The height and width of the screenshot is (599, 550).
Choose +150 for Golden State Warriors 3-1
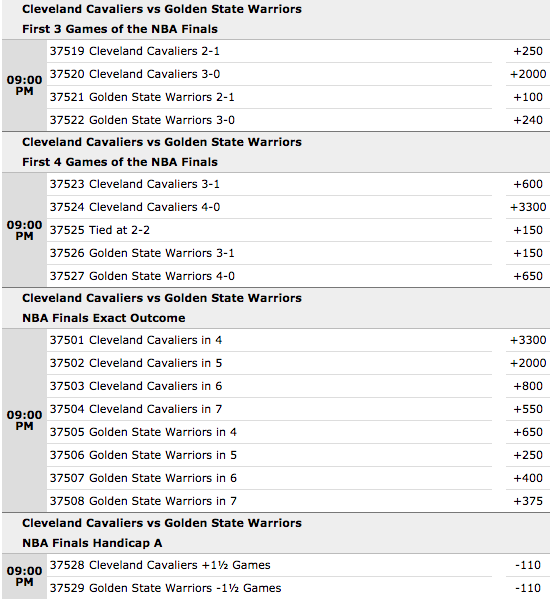(528, 253)
